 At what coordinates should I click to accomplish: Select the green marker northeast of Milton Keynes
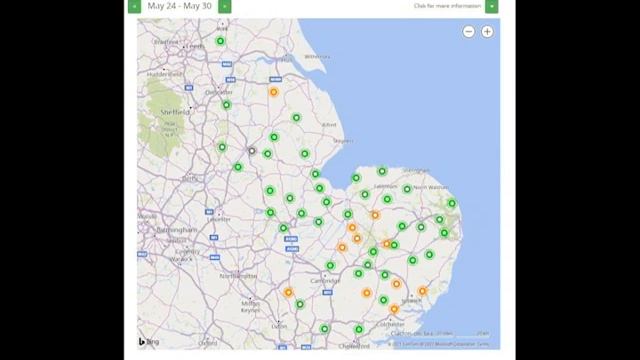300,304
